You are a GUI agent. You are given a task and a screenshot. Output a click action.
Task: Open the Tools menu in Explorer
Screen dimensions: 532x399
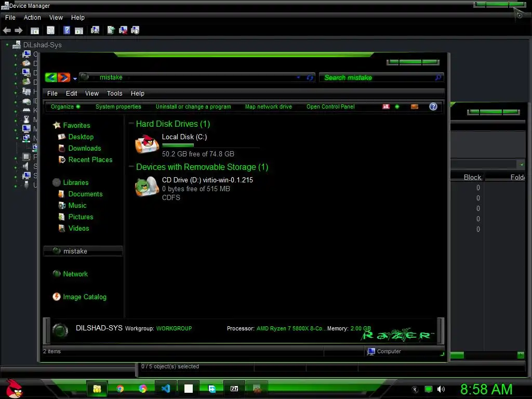point(114,94)
